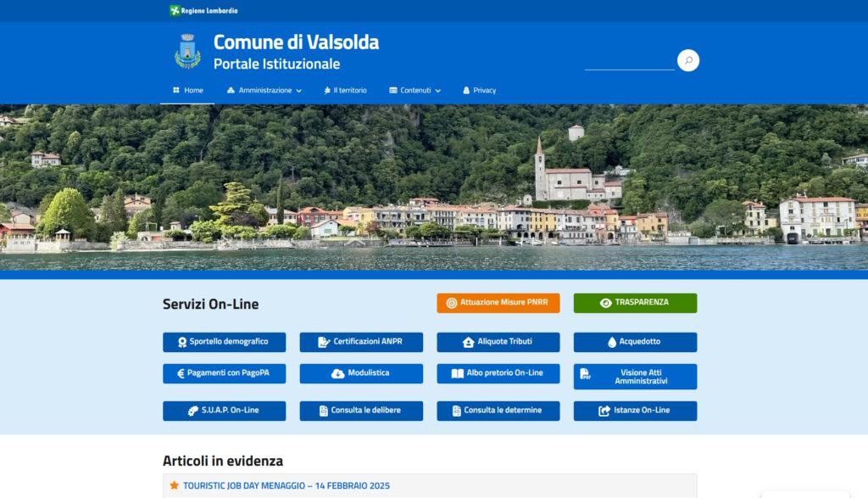Open the Sportello demografico service
This screenshot has width=868, height=498.
click(x=224, y=343)
